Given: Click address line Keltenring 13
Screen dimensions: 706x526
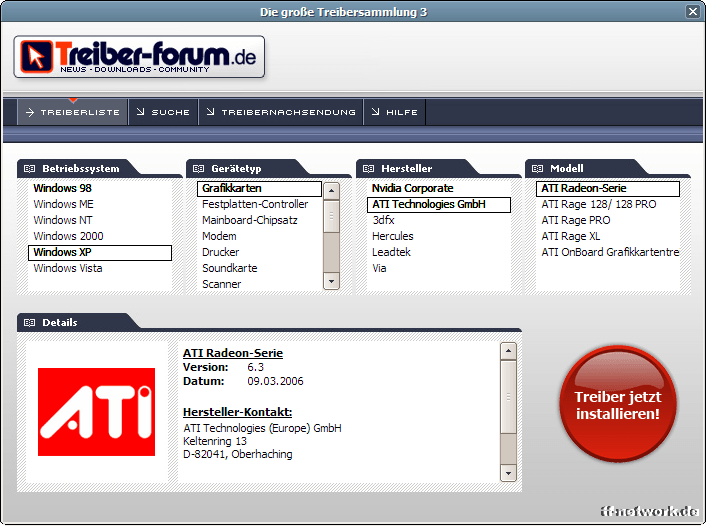Looking at the screenshot, I should [215, 441].
